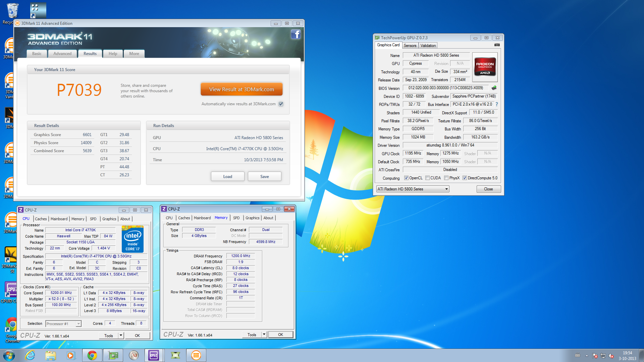The width and height of the screenshot is (644, 362).
Task: Click the GPU Clock 1195 MHz field
Action: click(x=413, y=153)
